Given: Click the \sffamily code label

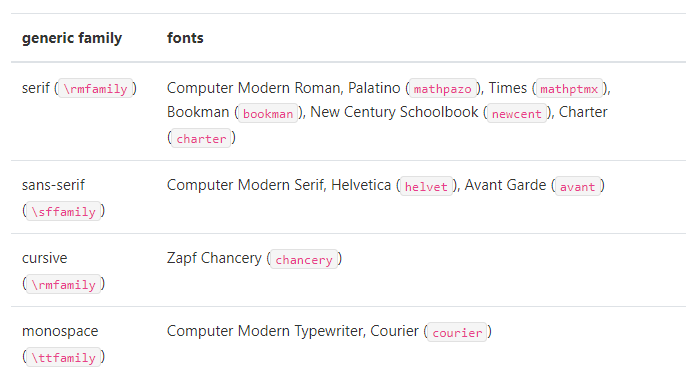Looking at the screenshot, I should pyautogui.click(x=63, y=211).
